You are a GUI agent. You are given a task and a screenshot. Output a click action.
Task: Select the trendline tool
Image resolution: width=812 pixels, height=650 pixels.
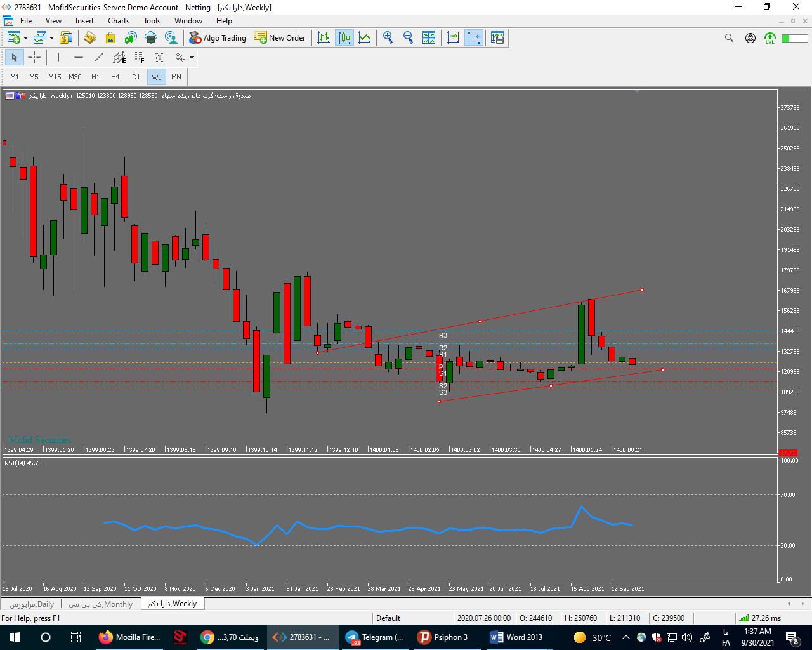coord(99,58)
